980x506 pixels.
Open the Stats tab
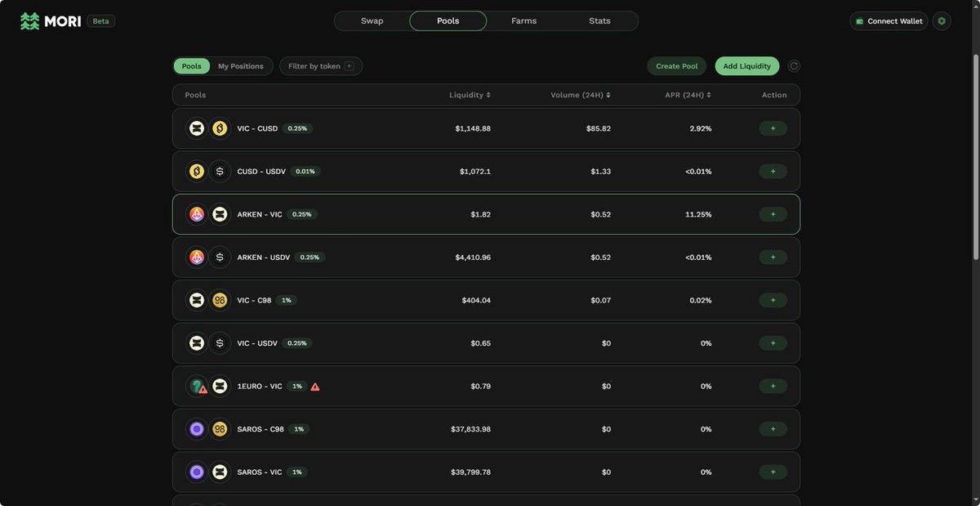[x=599, y=21]
